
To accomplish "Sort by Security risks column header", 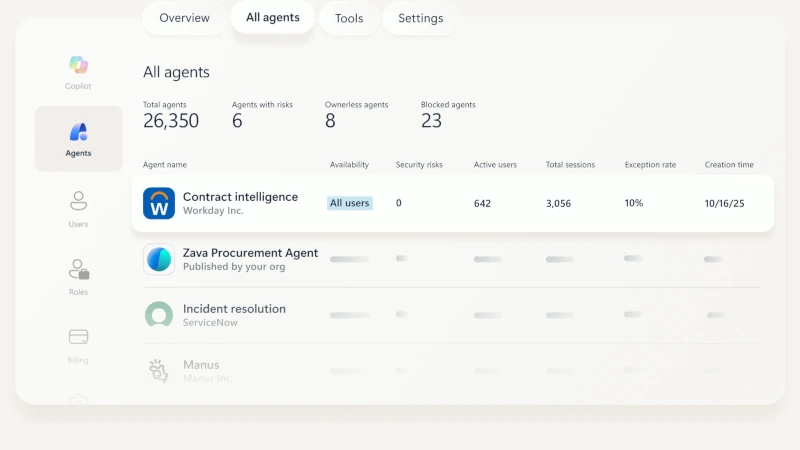I will tap(419, 165).
